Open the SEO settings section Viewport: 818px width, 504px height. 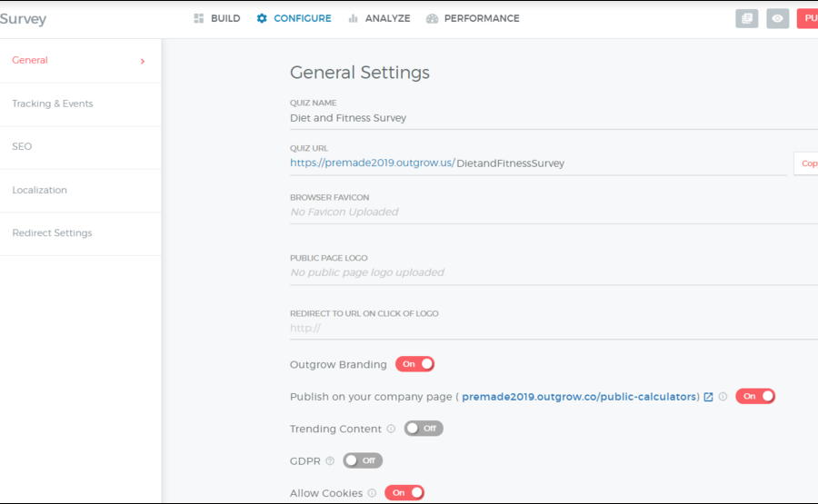(22, 146)
